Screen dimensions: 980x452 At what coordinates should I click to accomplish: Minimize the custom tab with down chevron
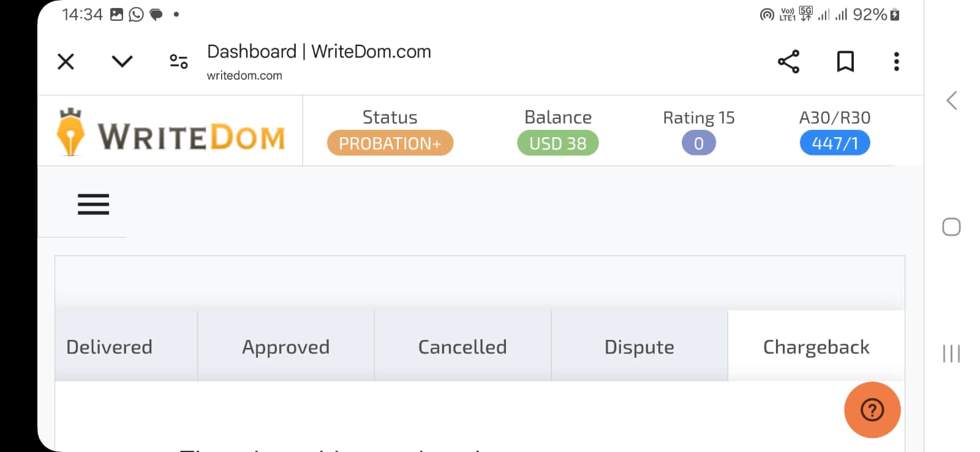[122, 61]
